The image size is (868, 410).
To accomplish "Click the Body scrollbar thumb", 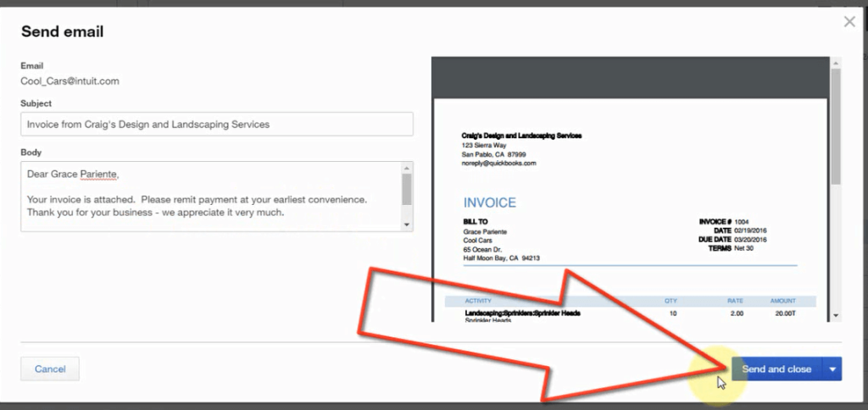I will [x=407, y=189].
